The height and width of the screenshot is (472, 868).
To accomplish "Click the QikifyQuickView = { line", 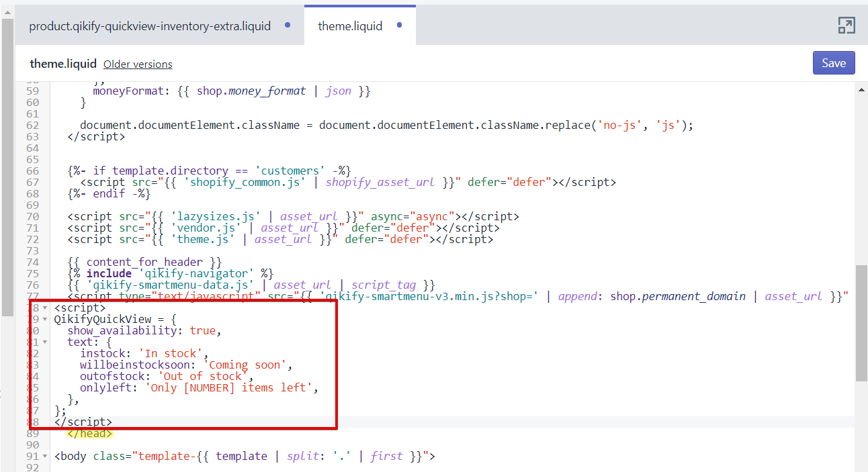I will pos(114,319).
